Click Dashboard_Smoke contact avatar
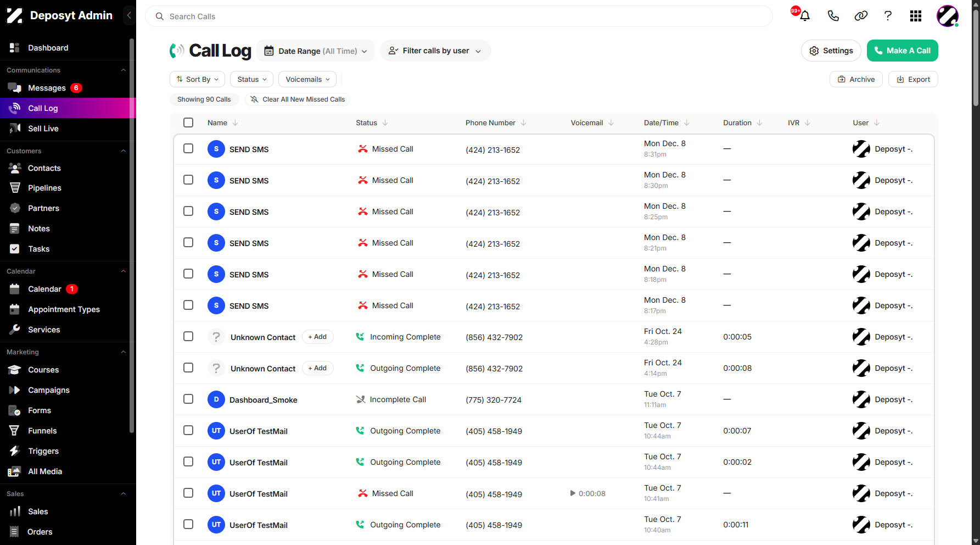Viewport: 980px width, 545px height. (216, 399)
